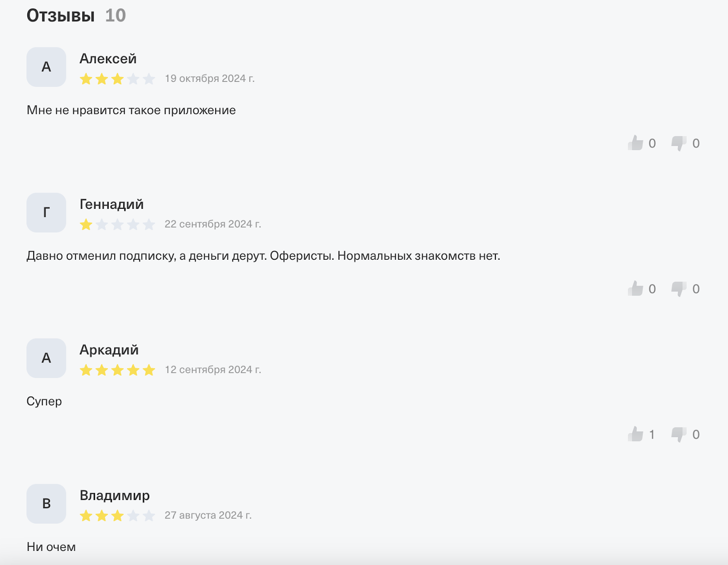The image size is (728, 565).
Task: Click Геннадий's avatar with letter Г
Action: 46,212
